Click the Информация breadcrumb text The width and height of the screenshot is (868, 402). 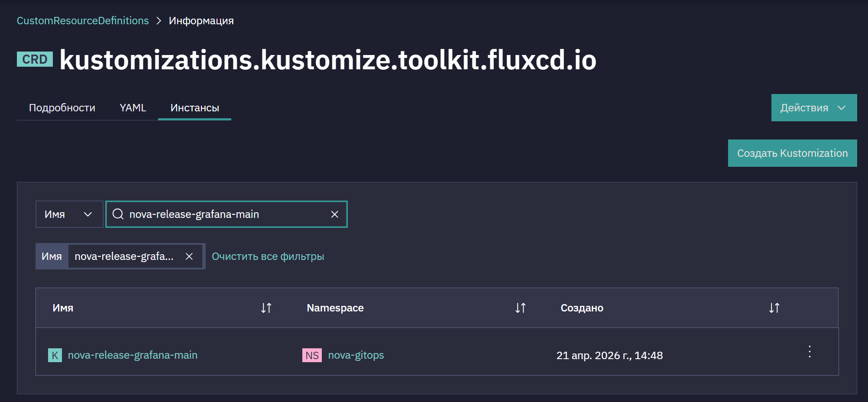(x=201, y=21)
